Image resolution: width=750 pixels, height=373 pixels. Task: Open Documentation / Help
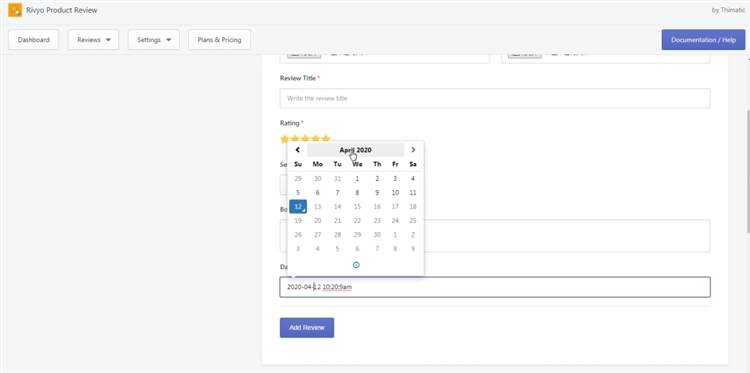(x=703, y=40)
